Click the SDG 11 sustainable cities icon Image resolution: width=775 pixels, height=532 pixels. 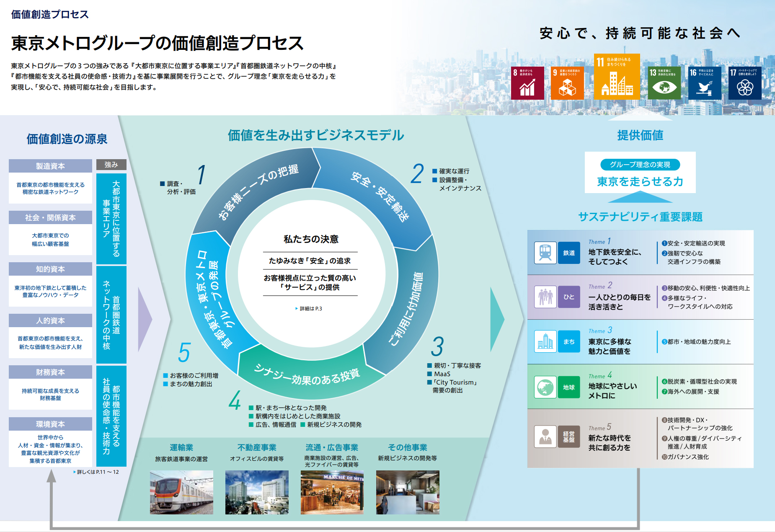[617, 77]
